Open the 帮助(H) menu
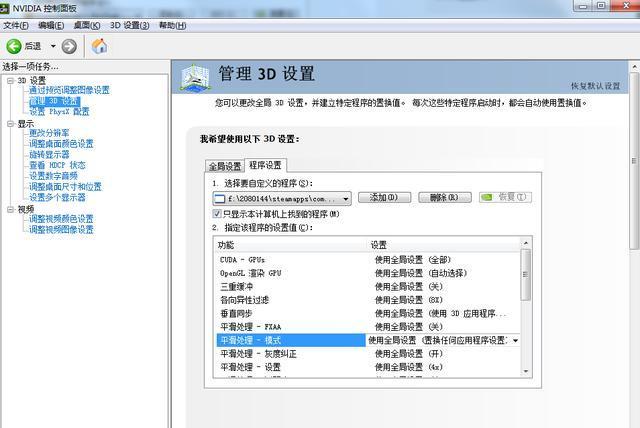The image size is (640, 428). point(173,25)
